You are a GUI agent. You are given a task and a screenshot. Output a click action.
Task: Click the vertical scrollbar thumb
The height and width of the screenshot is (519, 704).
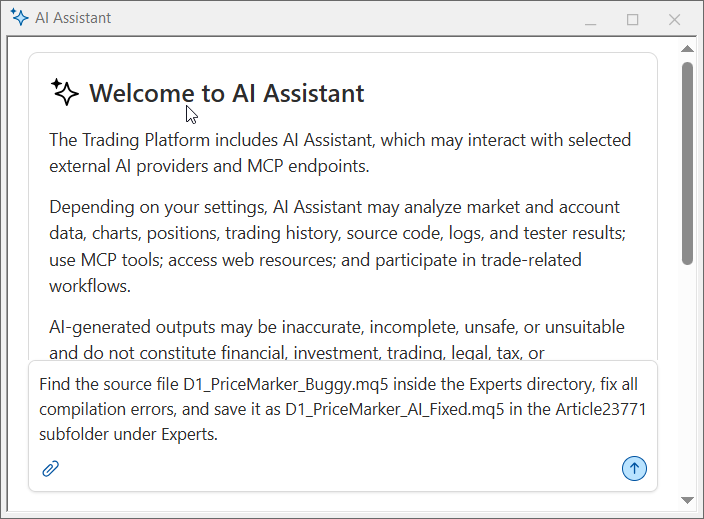coord(687,163)
